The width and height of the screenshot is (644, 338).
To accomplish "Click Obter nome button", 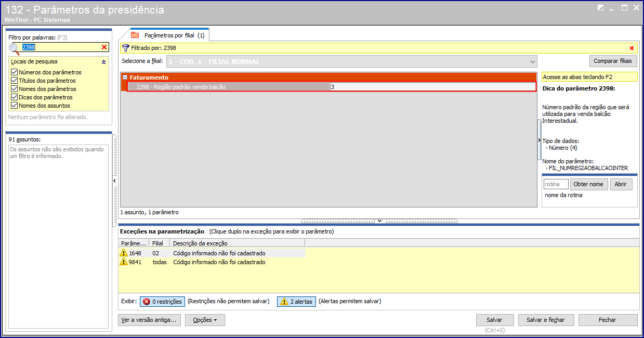I will click(x=589, y=184).
